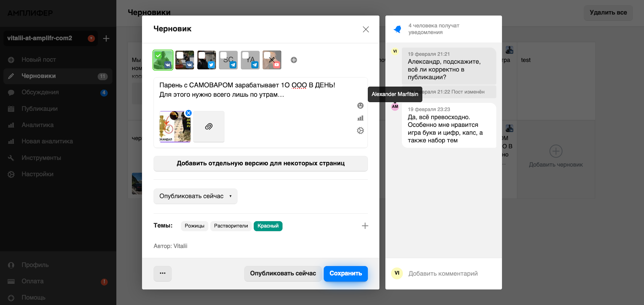Click the АМПЛИФЕР logo
This screenshot has width=644, height=305.
coord(30,13)
